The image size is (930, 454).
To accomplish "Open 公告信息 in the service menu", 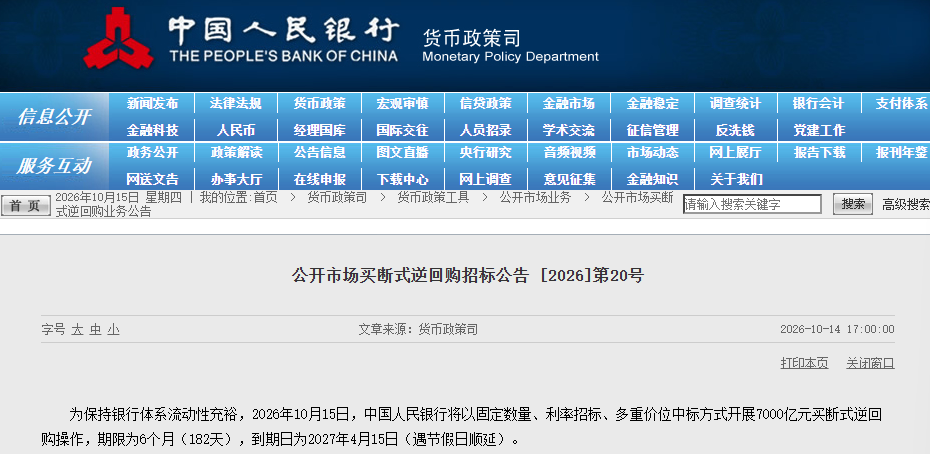I will [x=319, y=153].
